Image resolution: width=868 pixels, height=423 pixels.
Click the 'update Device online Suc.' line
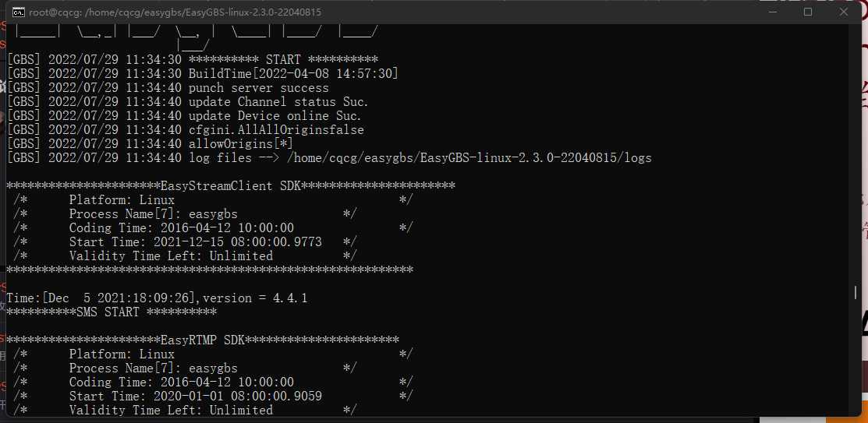[x=275, y=116]
